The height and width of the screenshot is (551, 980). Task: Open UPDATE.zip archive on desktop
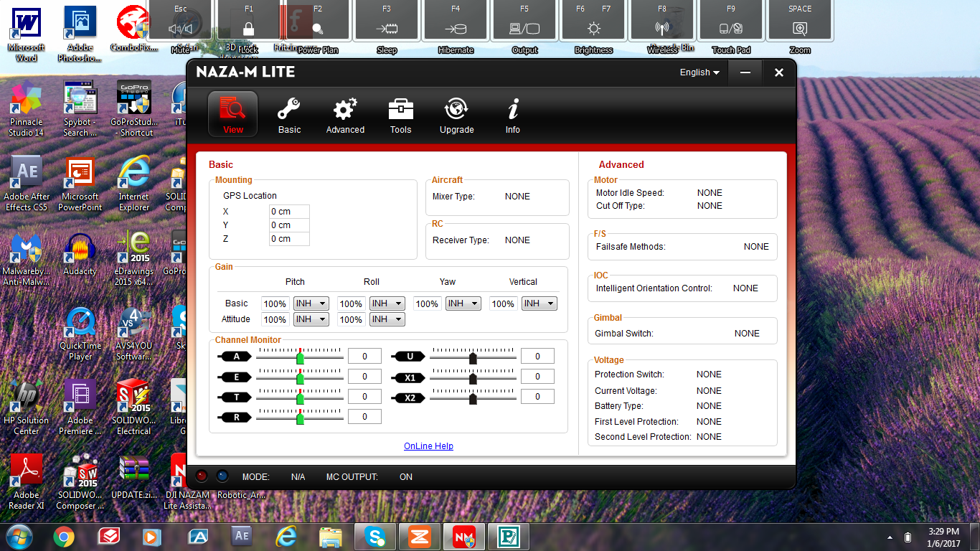pos(134,477)
